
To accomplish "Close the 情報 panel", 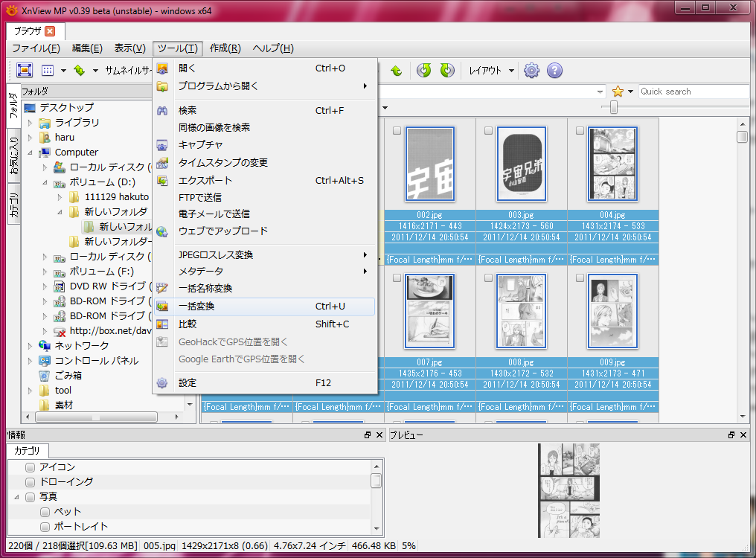I will click(379, 435).
